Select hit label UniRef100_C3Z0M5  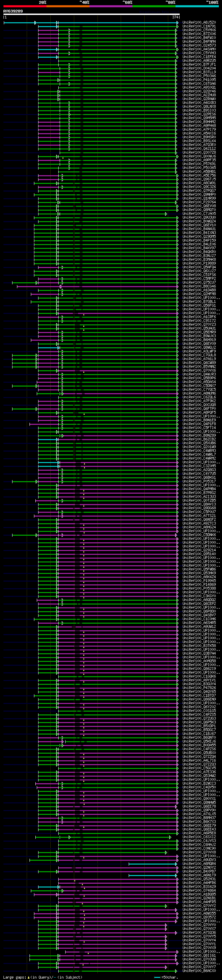pyautogui.click(x=199, y=466)
